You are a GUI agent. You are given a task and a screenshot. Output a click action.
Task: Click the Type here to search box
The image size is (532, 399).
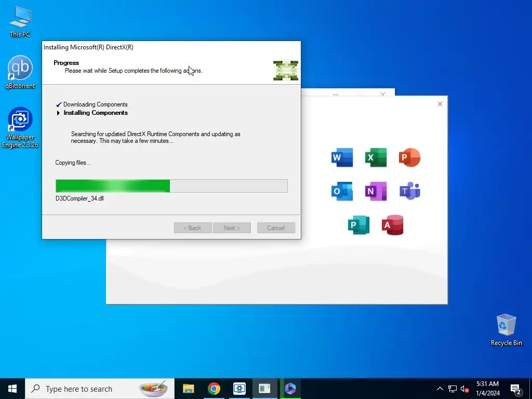coord(100,389)
